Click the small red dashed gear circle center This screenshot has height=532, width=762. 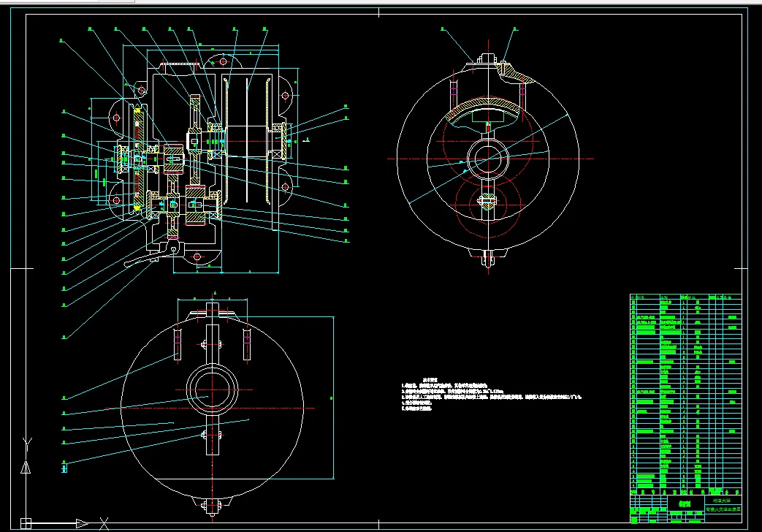click(488, 200)
